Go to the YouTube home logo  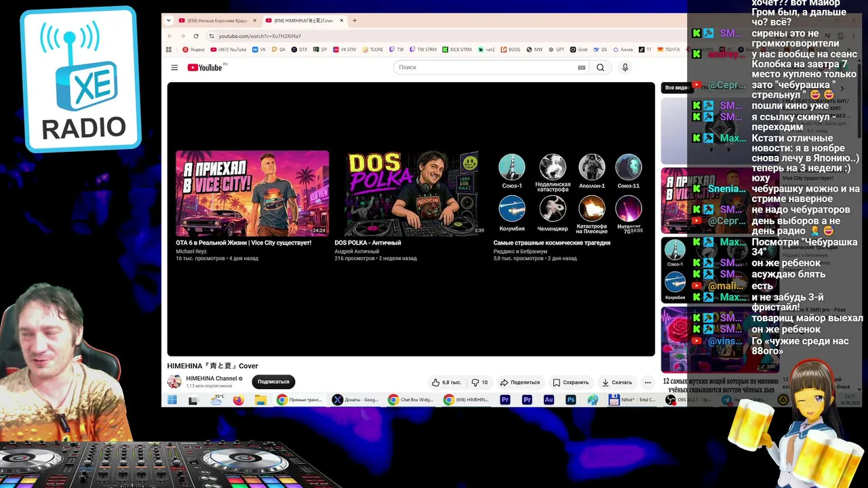click(205, 67)
